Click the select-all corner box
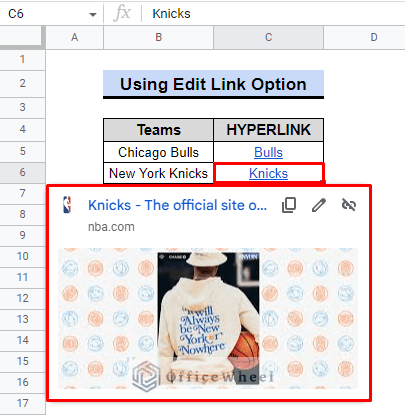405x415 pixels. (22, 37)
